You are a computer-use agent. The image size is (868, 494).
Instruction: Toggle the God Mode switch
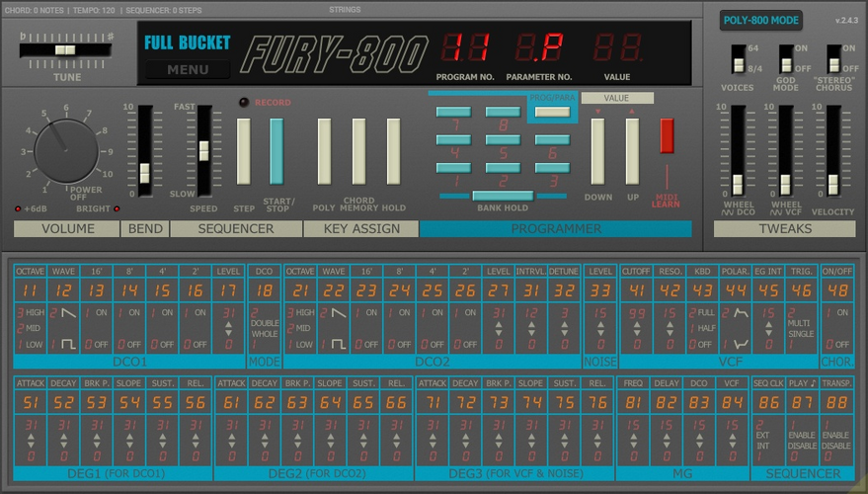[x=785, y=59]
